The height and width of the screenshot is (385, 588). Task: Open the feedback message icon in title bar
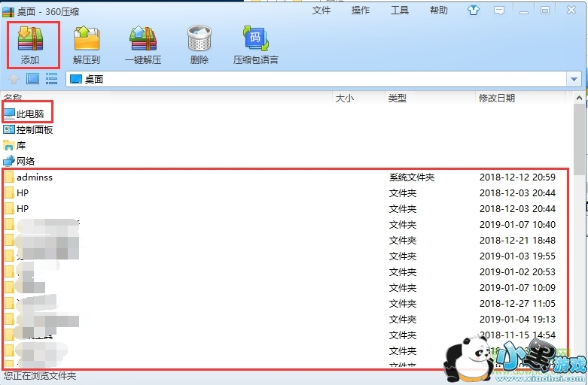[x=498, y=11]
